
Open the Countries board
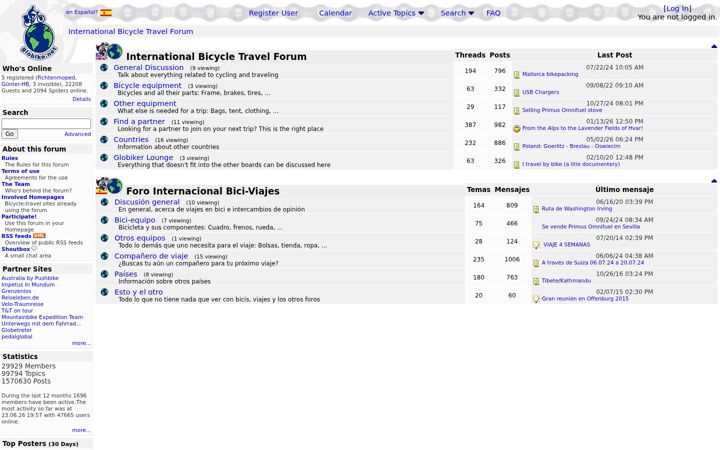pos(131,140)
